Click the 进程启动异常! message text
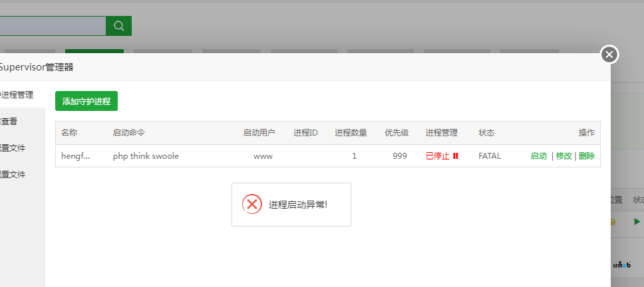 tap(298, 205)
